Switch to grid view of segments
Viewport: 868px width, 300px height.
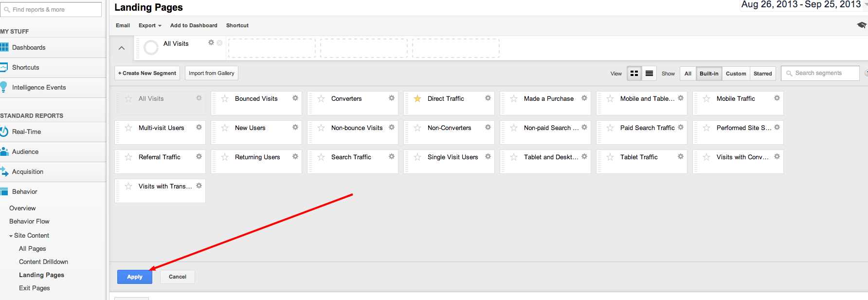[634, 74]
